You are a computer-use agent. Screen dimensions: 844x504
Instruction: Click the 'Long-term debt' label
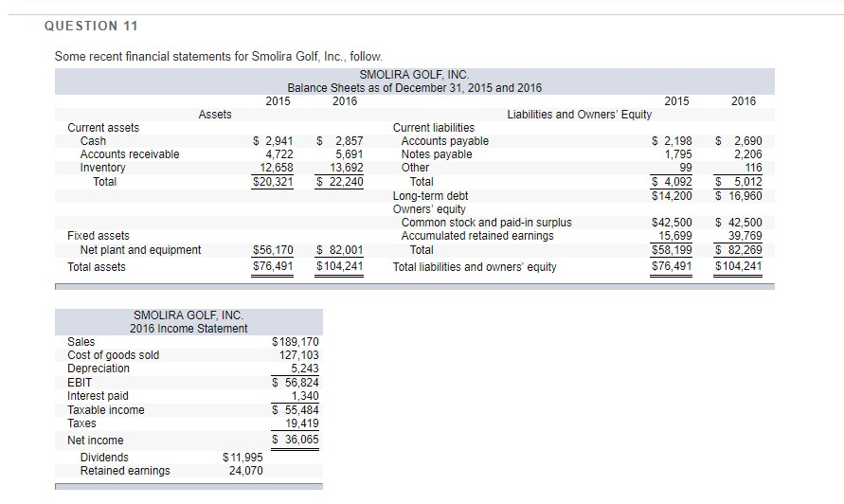coord(431,196)
